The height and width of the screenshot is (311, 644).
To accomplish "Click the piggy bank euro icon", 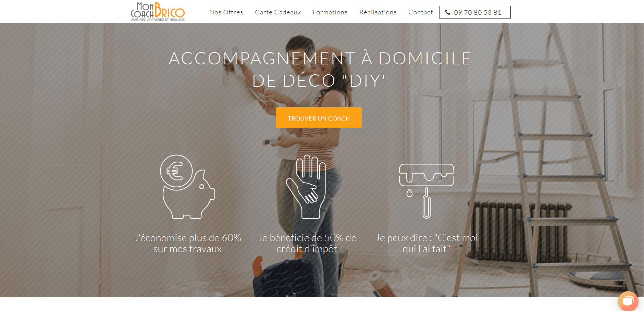I will 187,187.
